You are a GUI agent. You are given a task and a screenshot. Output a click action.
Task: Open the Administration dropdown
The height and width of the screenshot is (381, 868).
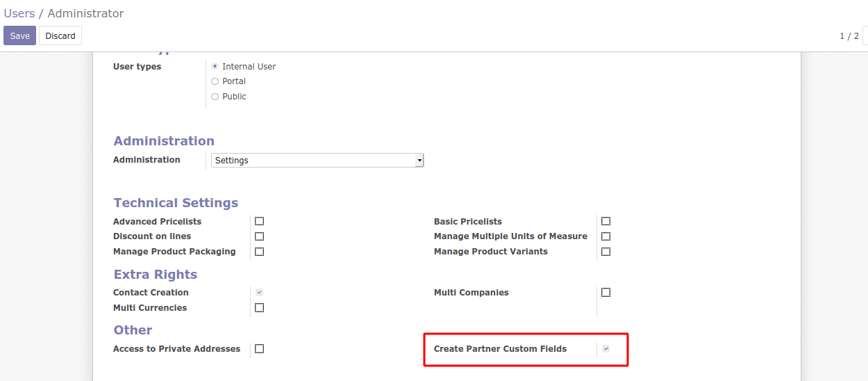[317, 161]
